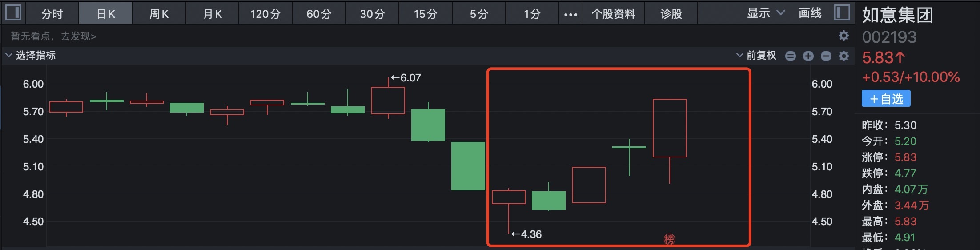Switch to the 周K weekly tab

tap(159, 14)
